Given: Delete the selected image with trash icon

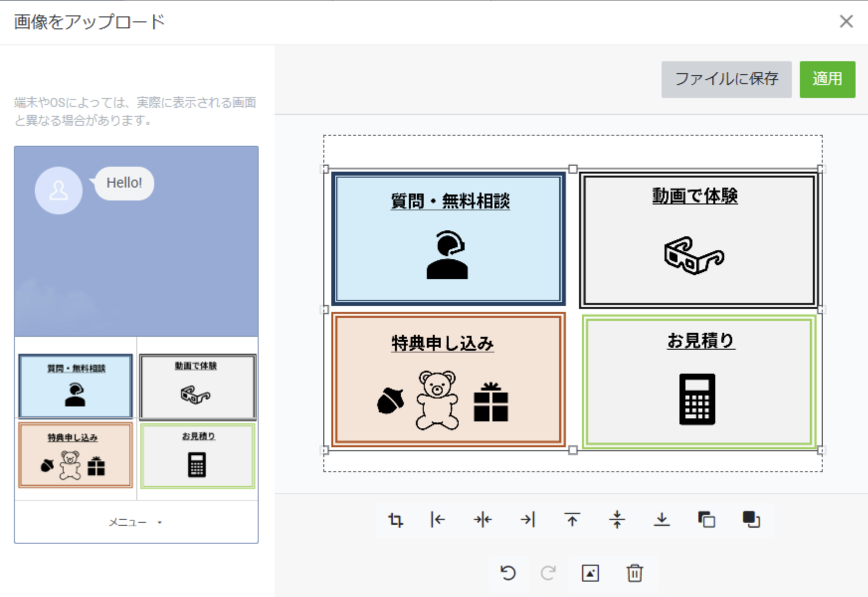Looking at the screenshot, I should 635,573.
